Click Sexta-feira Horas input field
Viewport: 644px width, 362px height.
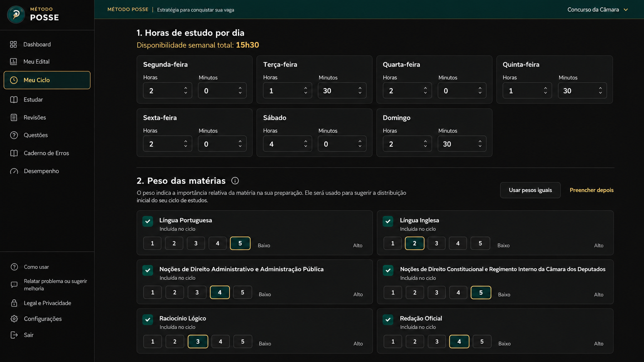pyautogui.click(x=168, y=143)
